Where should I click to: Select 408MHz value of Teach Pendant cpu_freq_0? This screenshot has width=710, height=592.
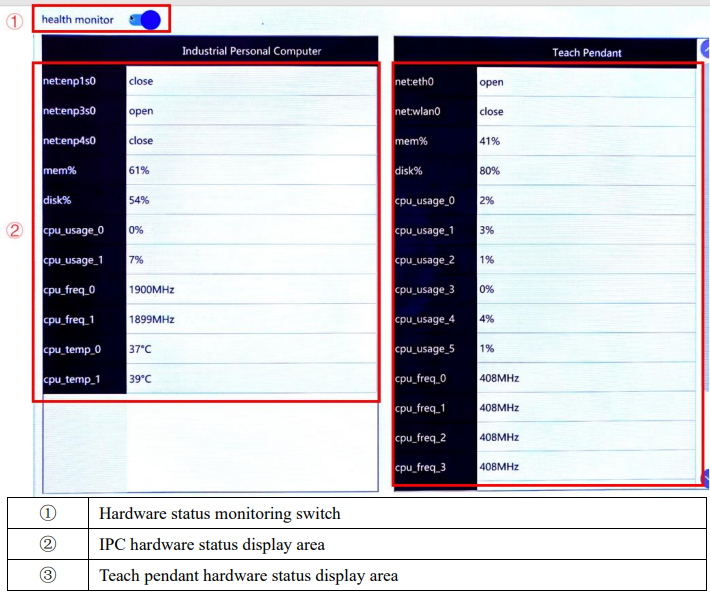tap(499, 378)
